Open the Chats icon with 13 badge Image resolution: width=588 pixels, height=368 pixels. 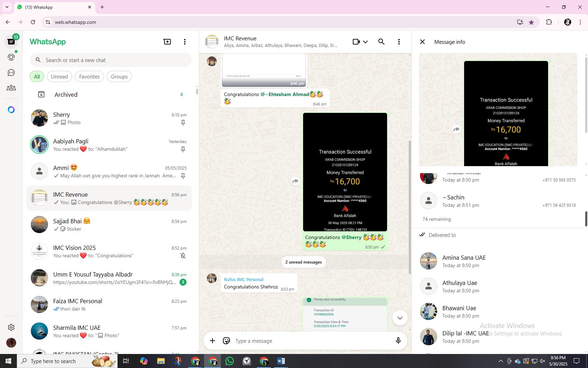point(11,41)
